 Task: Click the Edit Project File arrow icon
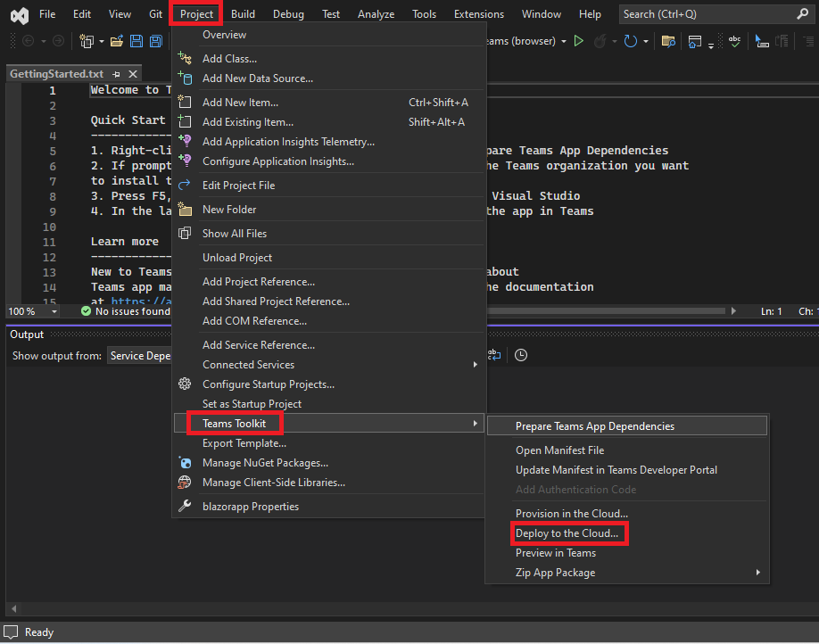[185, 185]
